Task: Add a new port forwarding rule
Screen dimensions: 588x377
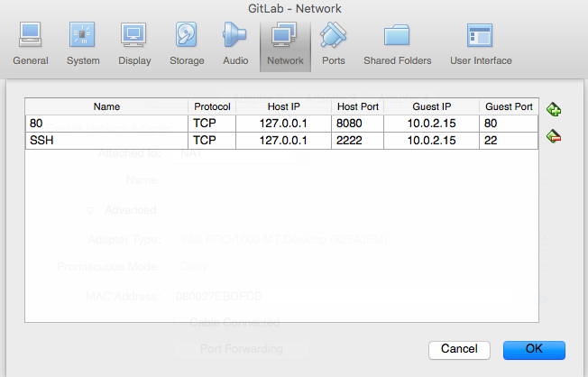Action: [x=554, y=109]
